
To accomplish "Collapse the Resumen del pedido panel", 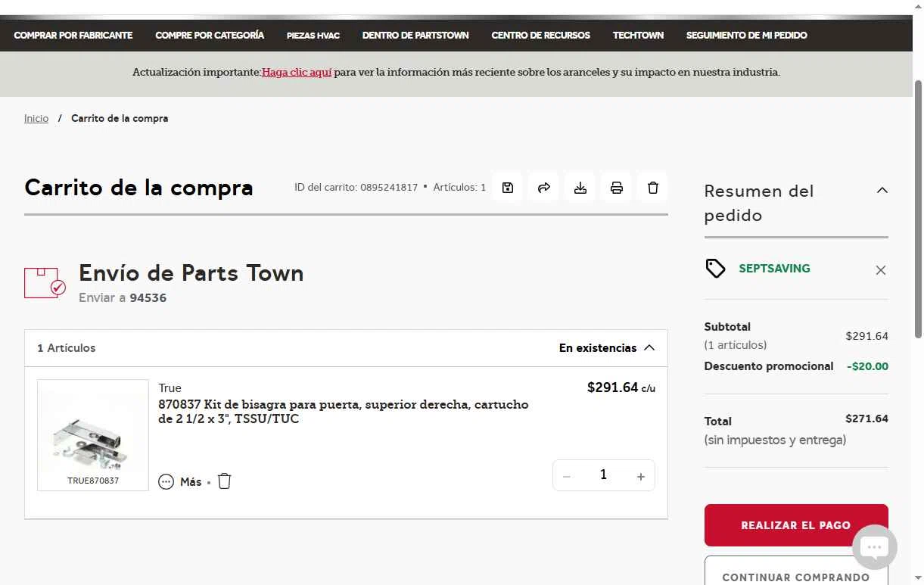I will (x=882, y=190).
